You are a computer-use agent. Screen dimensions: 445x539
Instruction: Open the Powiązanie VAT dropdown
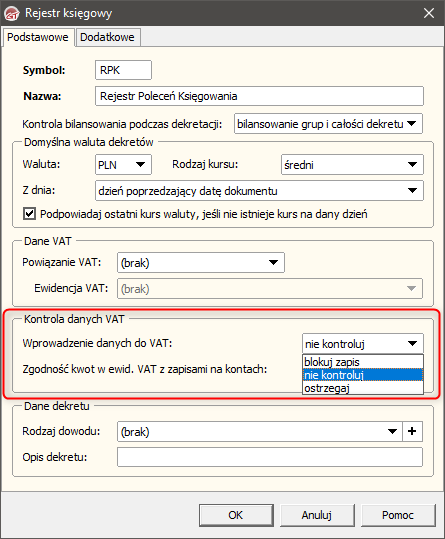point(201,263)
